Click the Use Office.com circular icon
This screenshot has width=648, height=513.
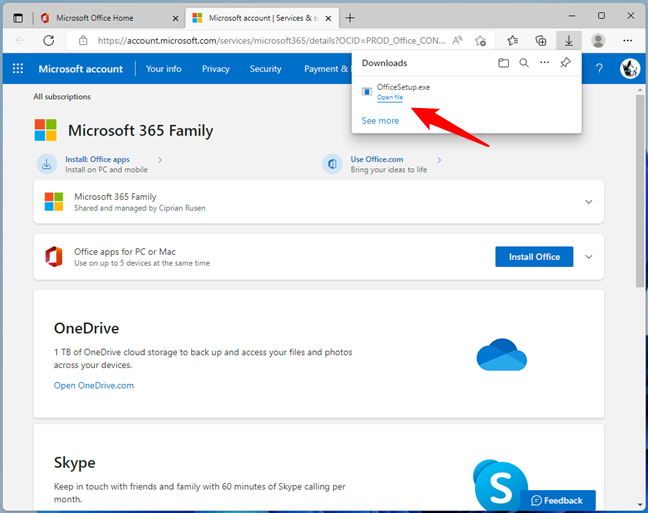(332, 164)
